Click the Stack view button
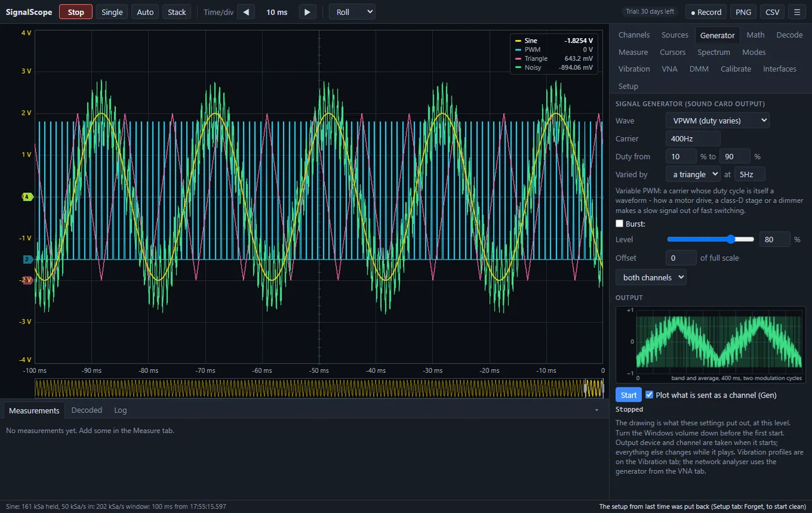 [177, 12]
